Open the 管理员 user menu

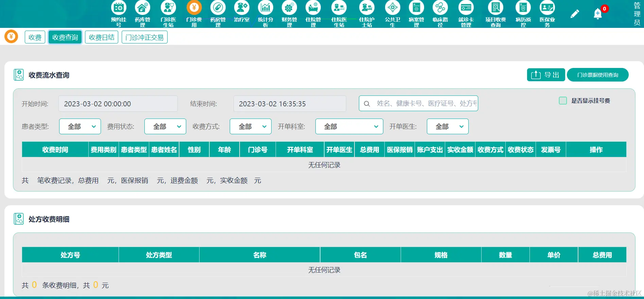637,14
